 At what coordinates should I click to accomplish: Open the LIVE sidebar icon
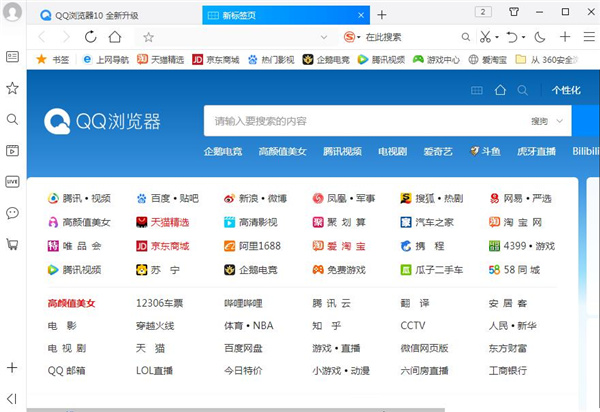tap(12, 182)
